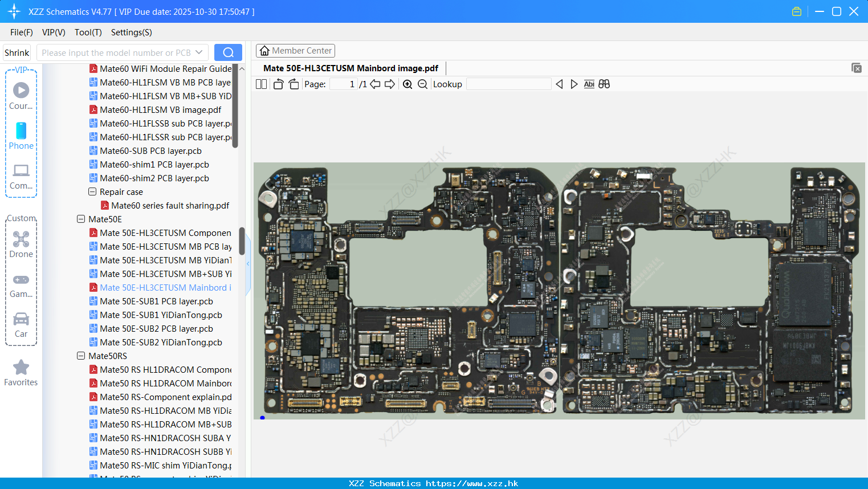The width and height of the screenshot is (868, 489).
Task: Open Mate60-HL1FLSM VB image.pdf
Action: pos(155,110)
